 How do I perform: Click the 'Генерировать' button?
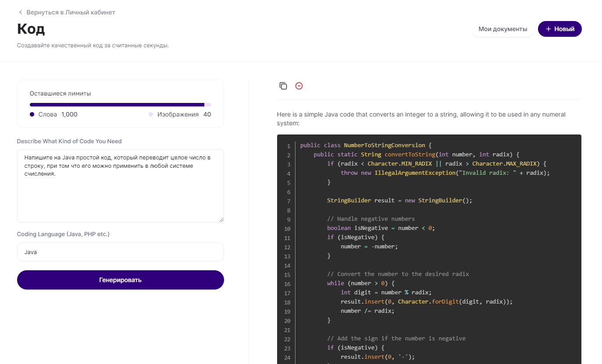point(121,280)
